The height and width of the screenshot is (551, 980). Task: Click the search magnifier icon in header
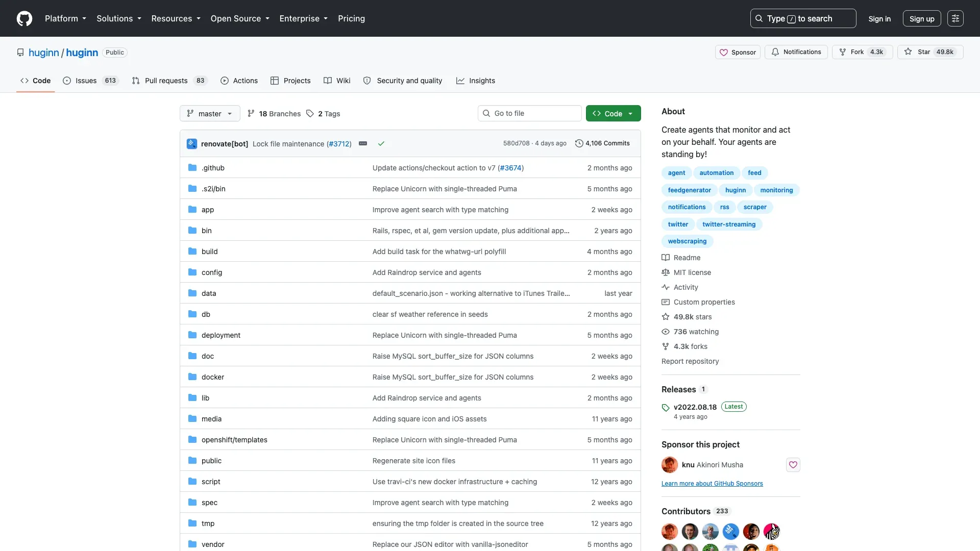(x=759, y=18)
